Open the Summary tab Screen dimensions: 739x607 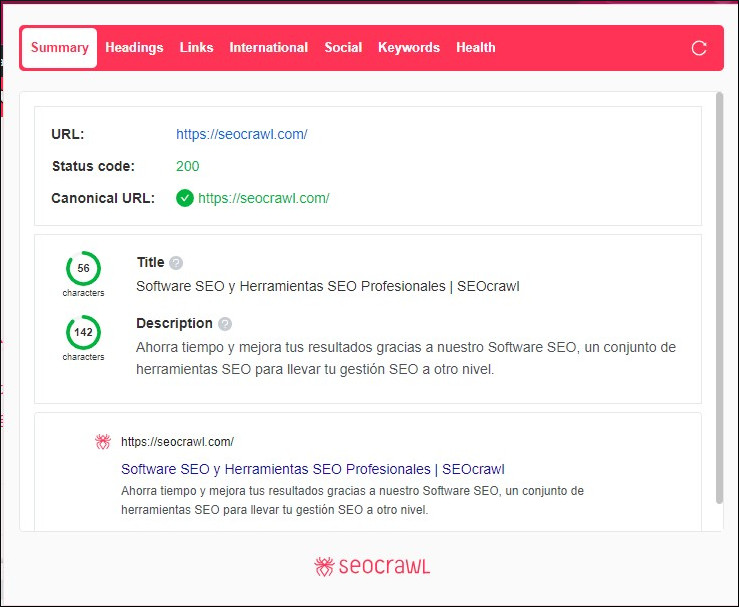pyautogui.click(x=59, y=48)
